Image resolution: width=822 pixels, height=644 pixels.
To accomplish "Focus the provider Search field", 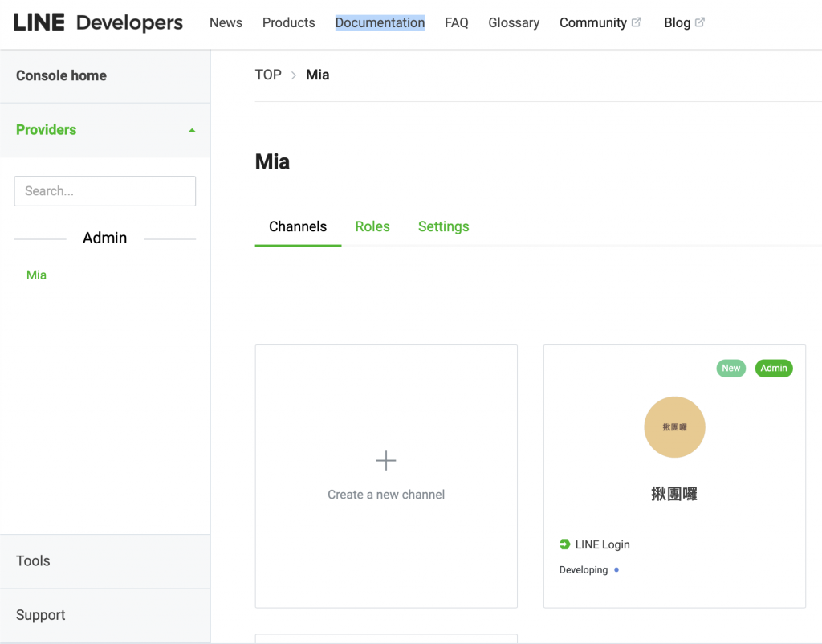I will tap(105, 191).
